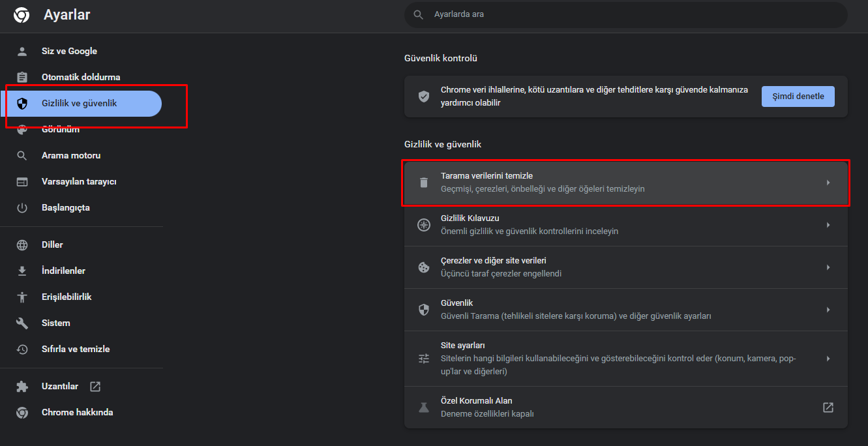Expand the Güvenlik section chevron

click(x=828, y=309)
